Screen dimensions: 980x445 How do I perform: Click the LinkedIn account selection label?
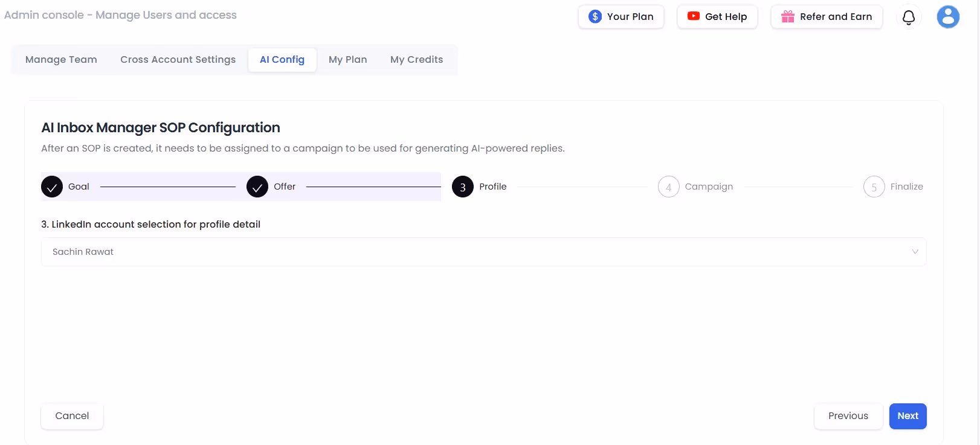[x=150, y=224]
